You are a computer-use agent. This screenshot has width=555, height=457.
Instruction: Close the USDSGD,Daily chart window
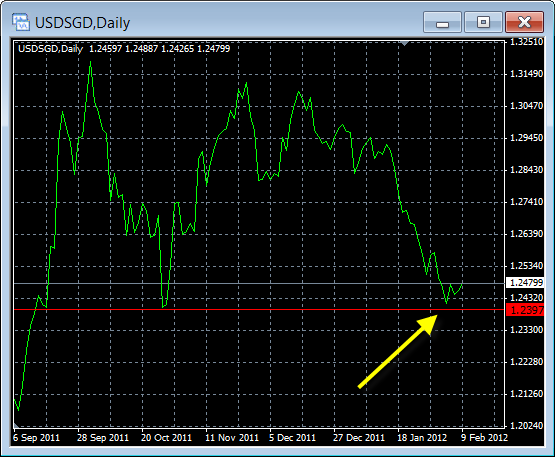(x=524, y=22)
